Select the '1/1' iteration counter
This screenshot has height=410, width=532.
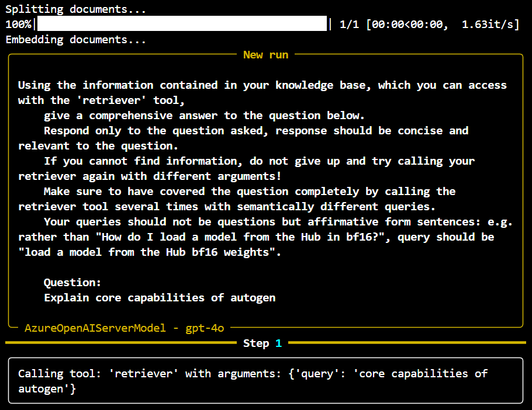pos(349,24)
